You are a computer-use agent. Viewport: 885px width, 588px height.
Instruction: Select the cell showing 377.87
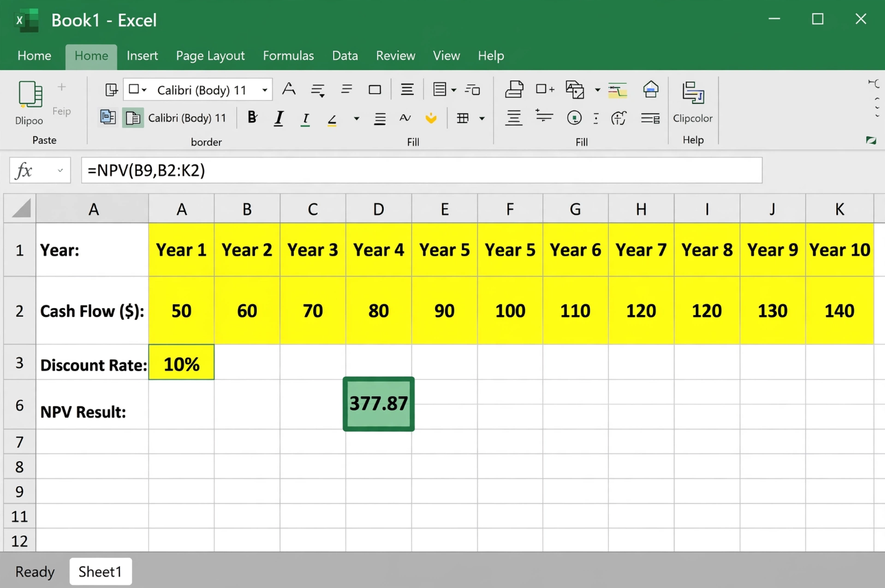[x=379, y=404]
